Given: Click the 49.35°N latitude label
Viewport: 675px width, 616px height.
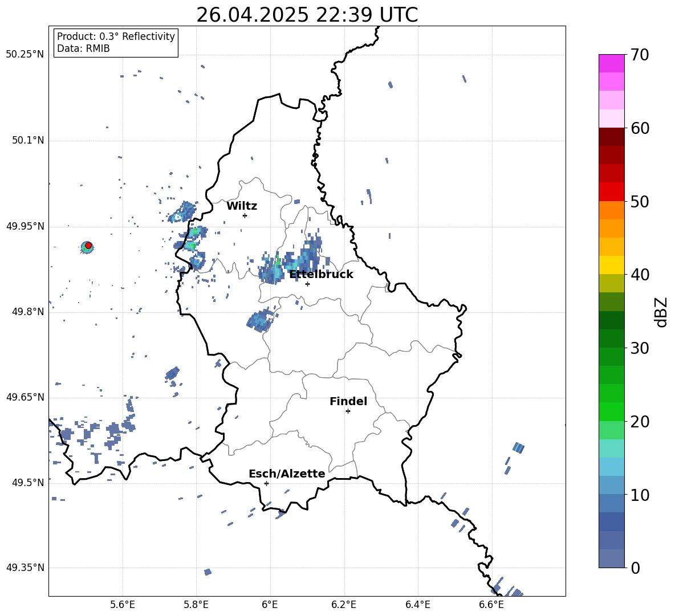Looking at the screenshot, I should point(25,568).
